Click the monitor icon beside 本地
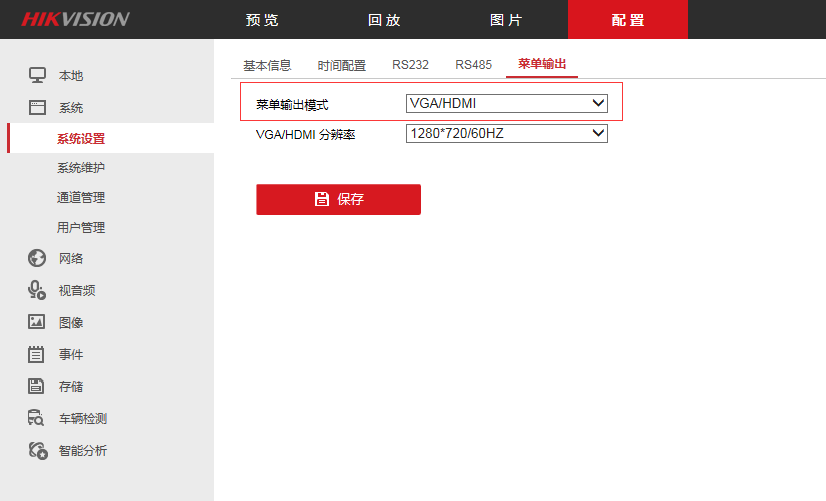826x501 pixels. coord(37,75)
